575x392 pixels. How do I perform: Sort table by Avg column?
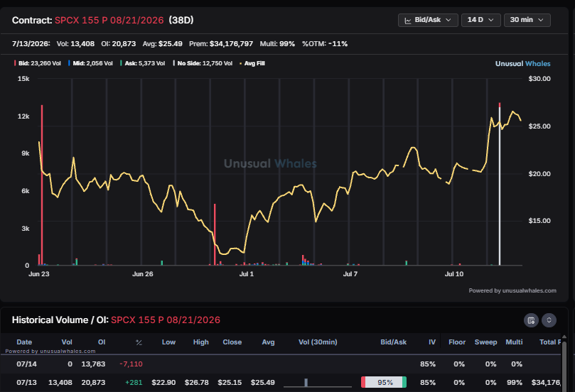[x=268, y=342]
